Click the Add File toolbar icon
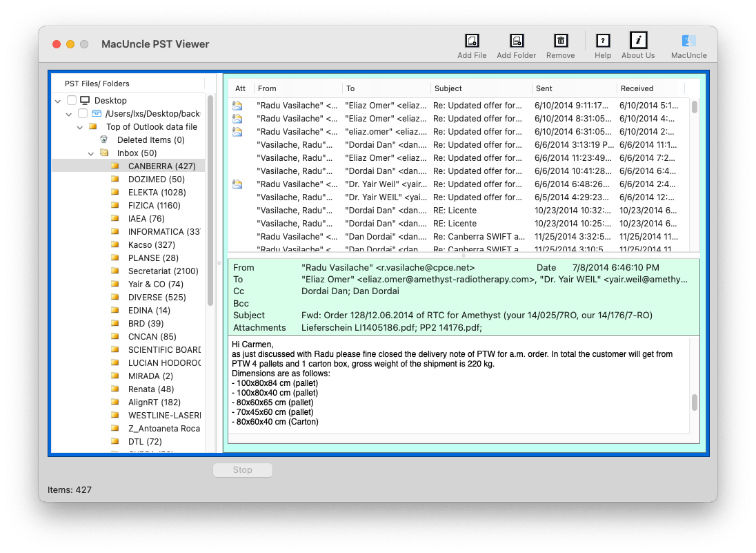The height and width of the screenshot is (553, 756). 472,41
